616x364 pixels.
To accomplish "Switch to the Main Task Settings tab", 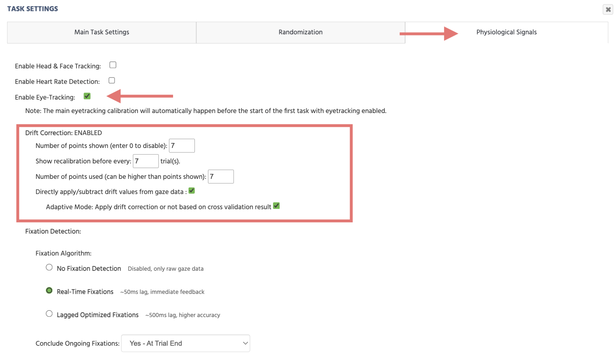I will coord(102,32).
